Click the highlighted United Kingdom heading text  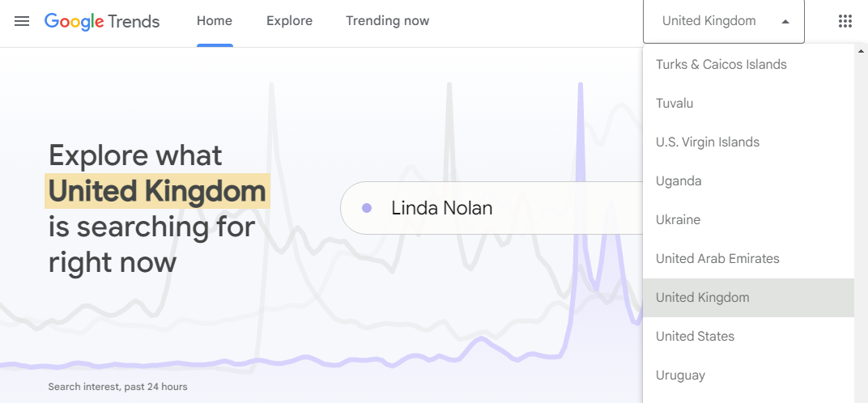pos(157,191)
